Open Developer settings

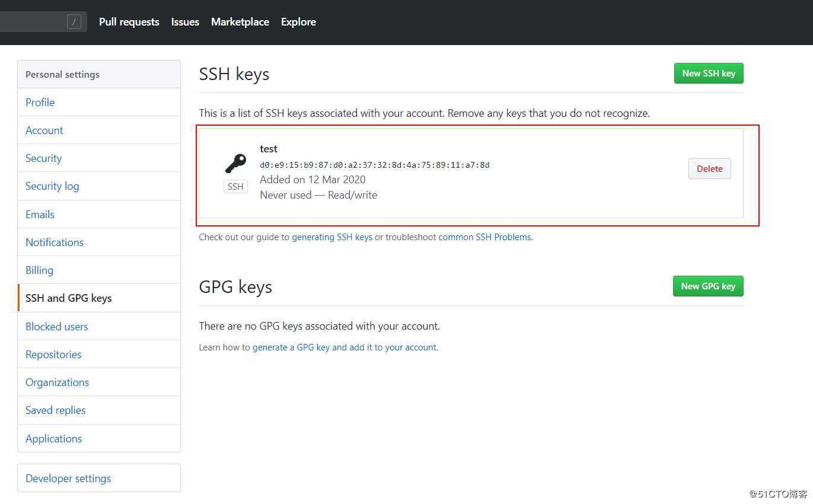point(99,478)
